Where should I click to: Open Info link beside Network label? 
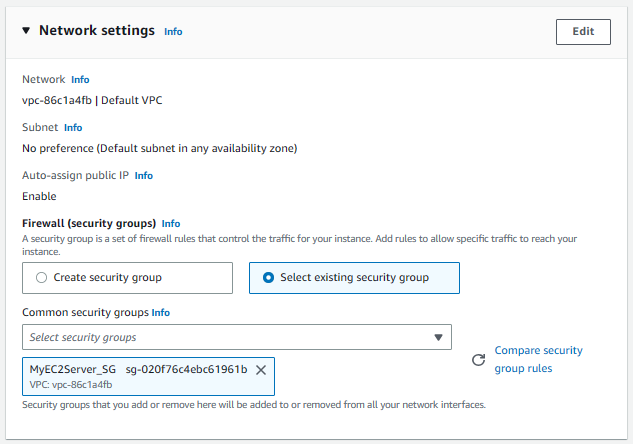point(80,80)
